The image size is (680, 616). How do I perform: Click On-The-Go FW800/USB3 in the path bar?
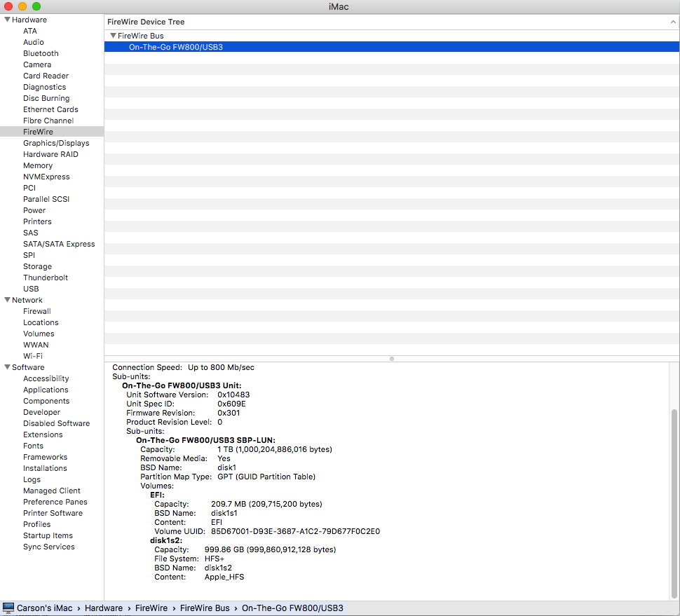(293, 608)
